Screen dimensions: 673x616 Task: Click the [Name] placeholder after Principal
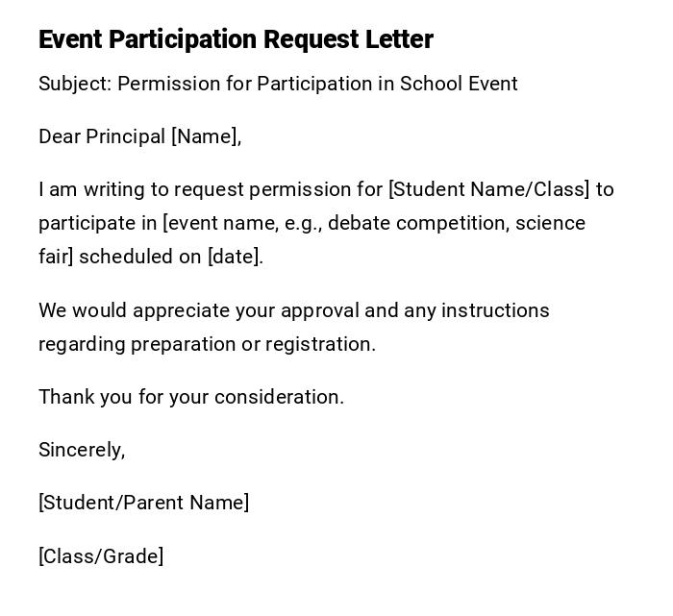pyautogui.click(x=206, y=136)
